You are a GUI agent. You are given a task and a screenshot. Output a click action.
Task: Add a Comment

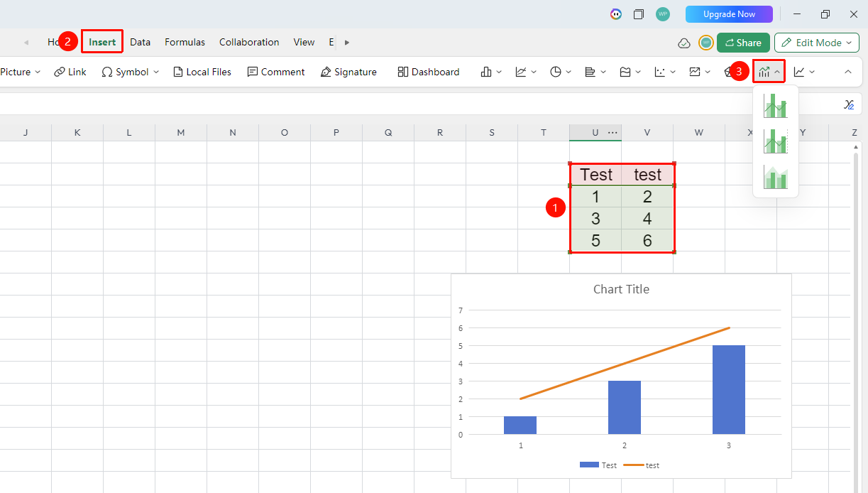276,72
